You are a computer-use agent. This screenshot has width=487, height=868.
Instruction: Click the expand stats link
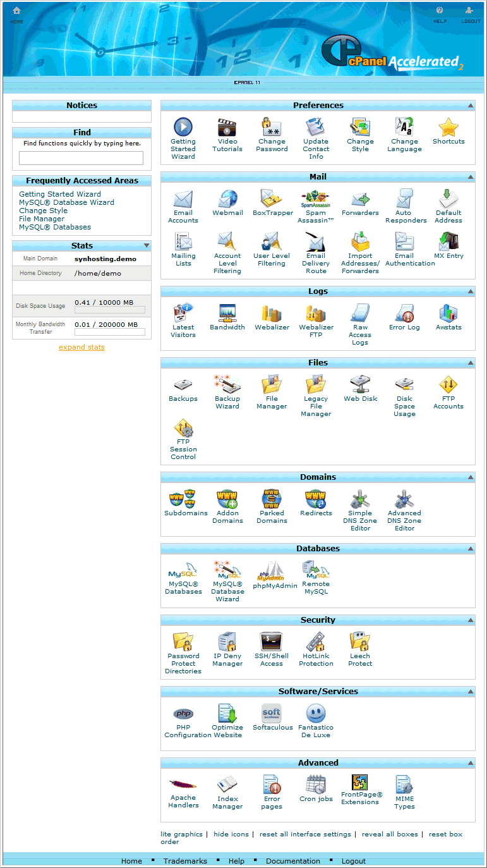coord(81,347)
